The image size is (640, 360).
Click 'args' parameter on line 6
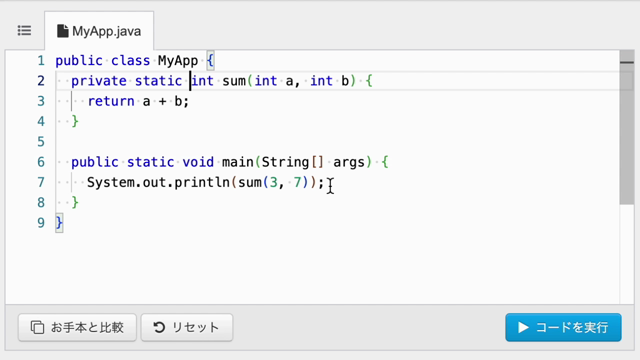349,162
